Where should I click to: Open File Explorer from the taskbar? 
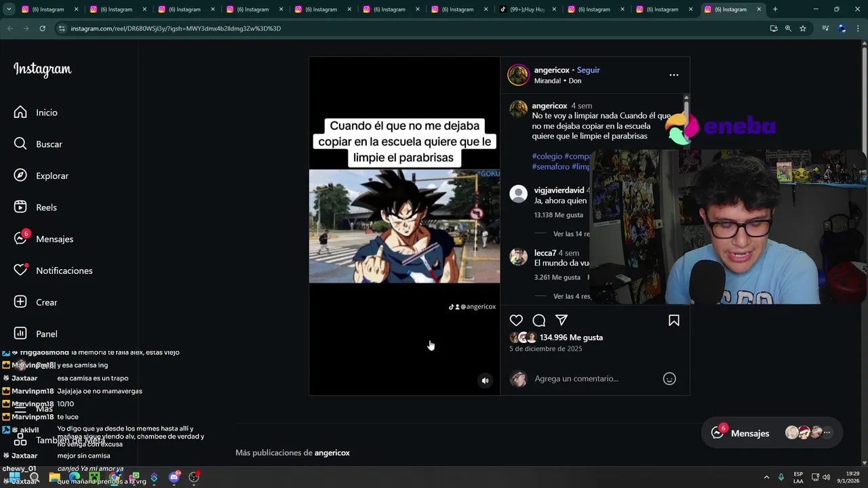(x=54, y=477)
